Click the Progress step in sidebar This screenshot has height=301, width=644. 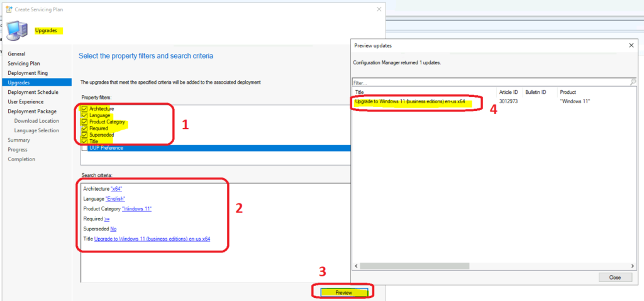click(18, 150)
